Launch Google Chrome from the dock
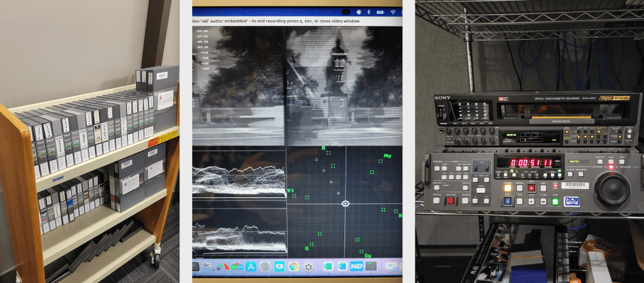 [293, 267]
